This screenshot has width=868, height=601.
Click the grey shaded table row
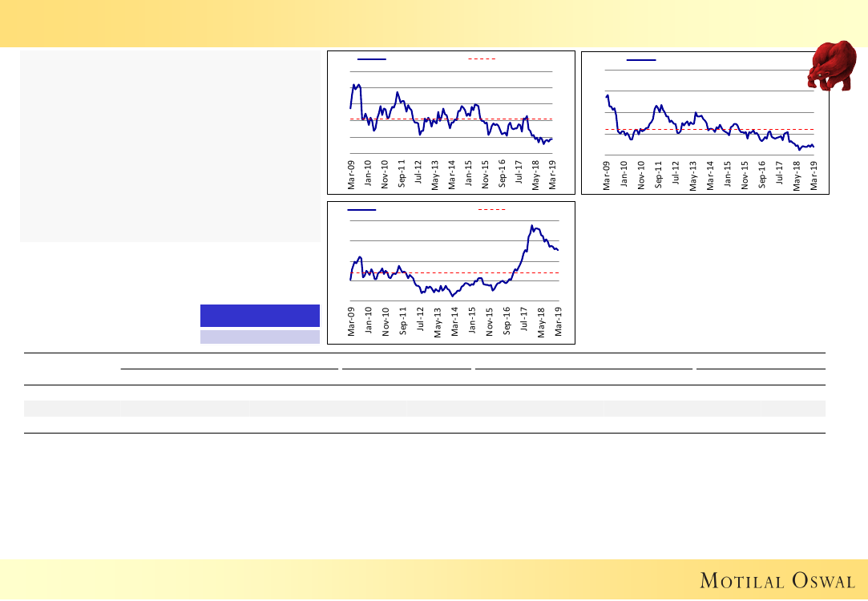click(425, 409)
